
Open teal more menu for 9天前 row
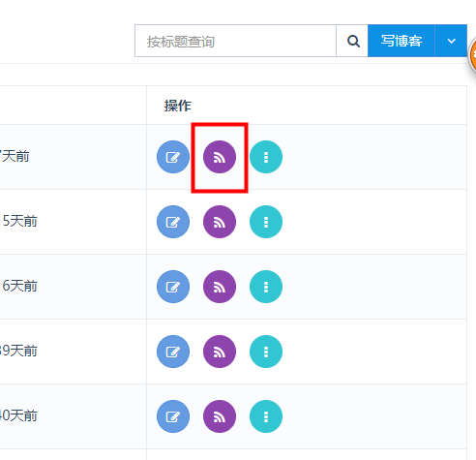(266, 352)
